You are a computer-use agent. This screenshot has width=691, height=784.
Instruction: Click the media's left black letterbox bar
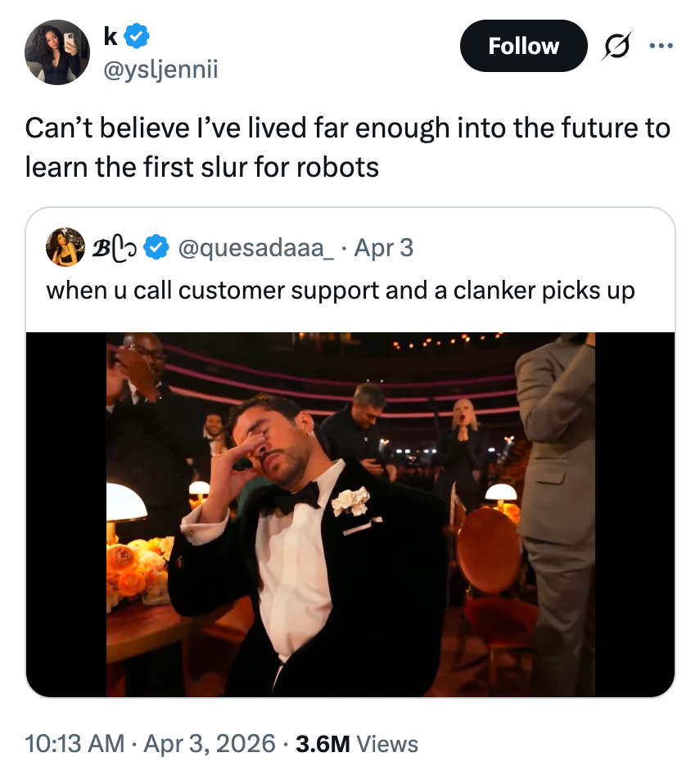click(x=65, y=514)
